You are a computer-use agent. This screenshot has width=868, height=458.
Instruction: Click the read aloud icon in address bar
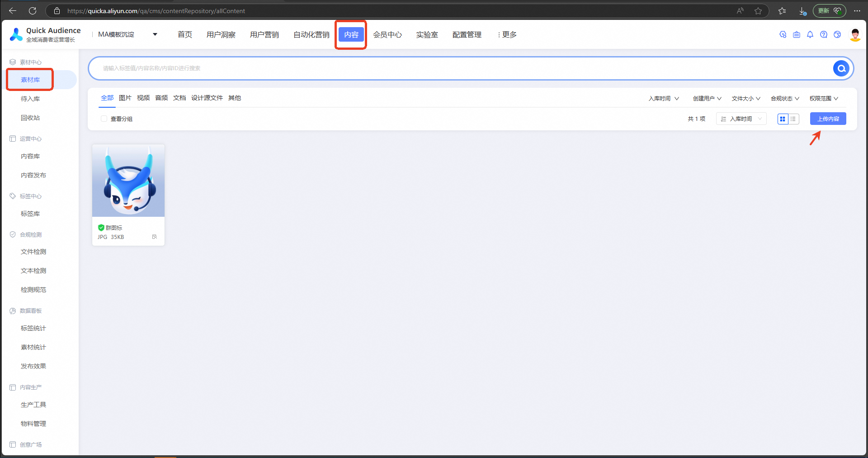tap(740, 11)
